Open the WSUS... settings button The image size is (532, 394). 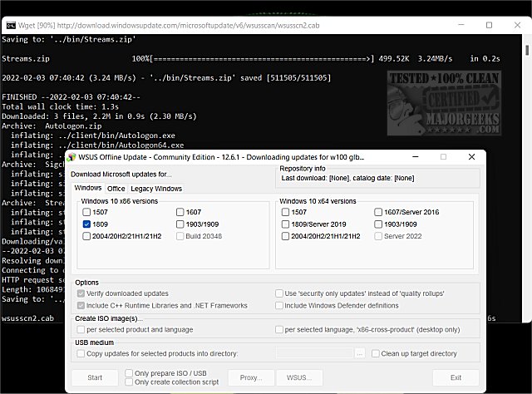tap(299, 377)
